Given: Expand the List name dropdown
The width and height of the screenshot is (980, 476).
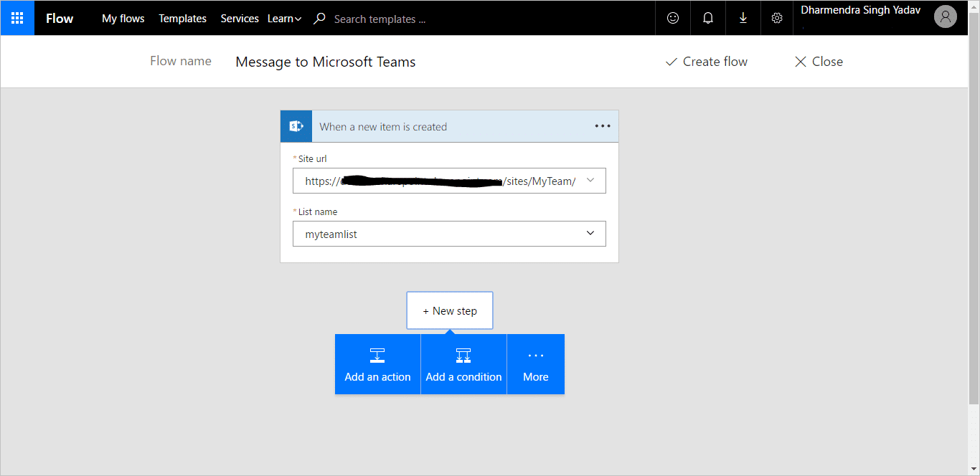Looking at the screenshot, I should (x=590, y=234).
